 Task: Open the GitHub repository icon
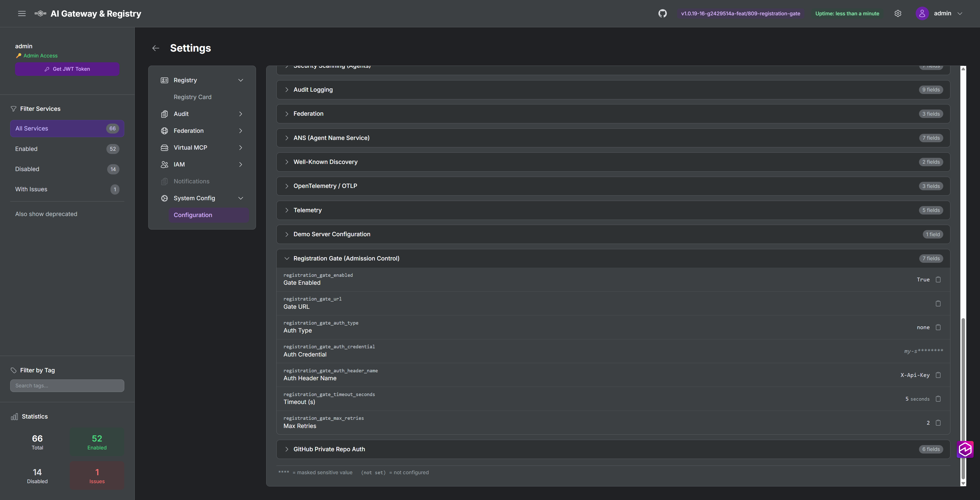tap(662, 13)
